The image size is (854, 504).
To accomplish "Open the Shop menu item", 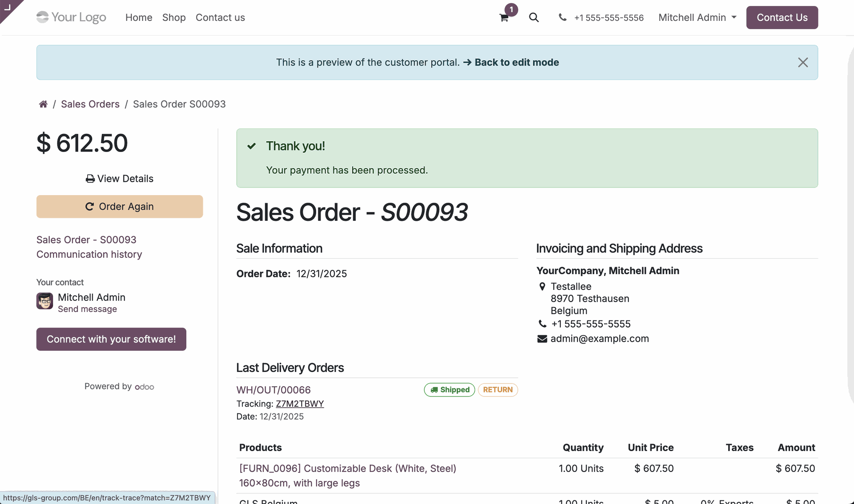I will [x=174, y=17].
